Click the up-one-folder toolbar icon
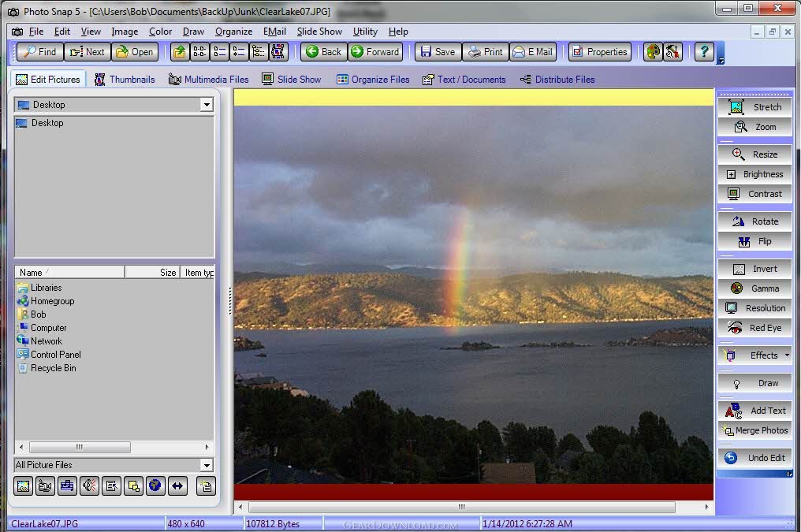The height and width of the screenshot is (532, 801). click(180, 51)
